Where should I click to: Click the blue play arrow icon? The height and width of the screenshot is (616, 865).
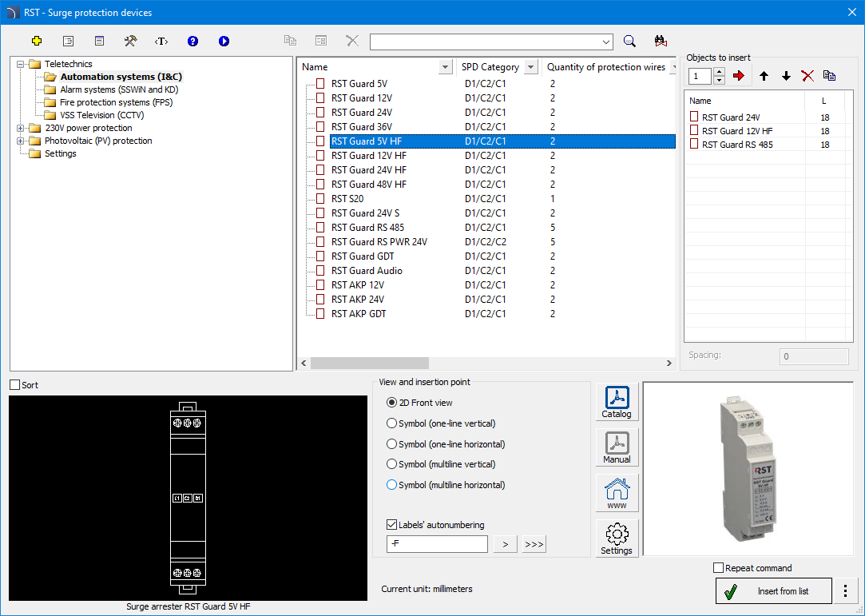tap(224, 41)
